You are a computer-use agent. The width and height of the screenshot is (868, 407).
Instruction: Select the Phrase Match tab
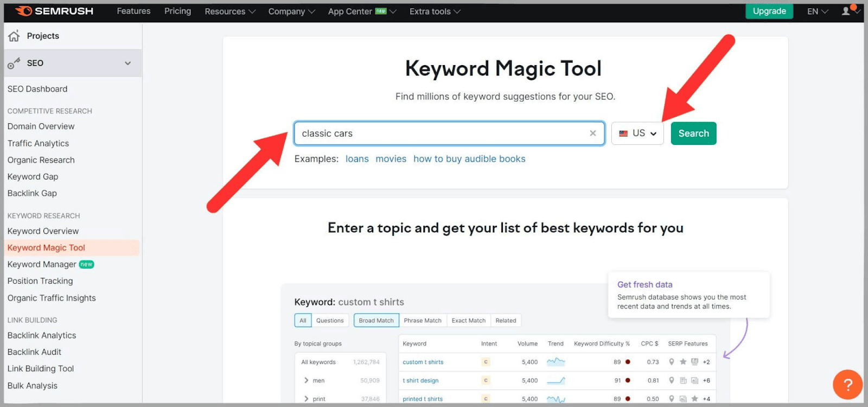pyautogui.click(x=423, y=320)
